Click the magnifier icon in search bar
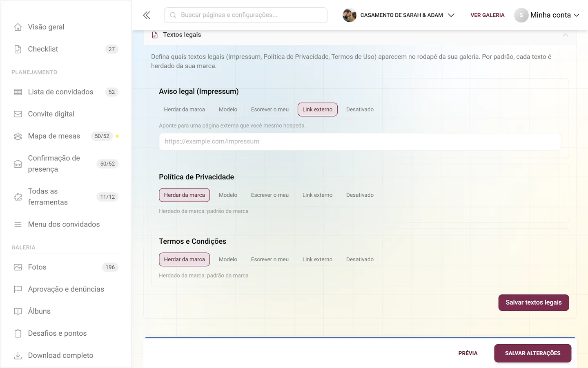Screen dimensions: 588x368 pyautogui.click(x=173, y=15)
